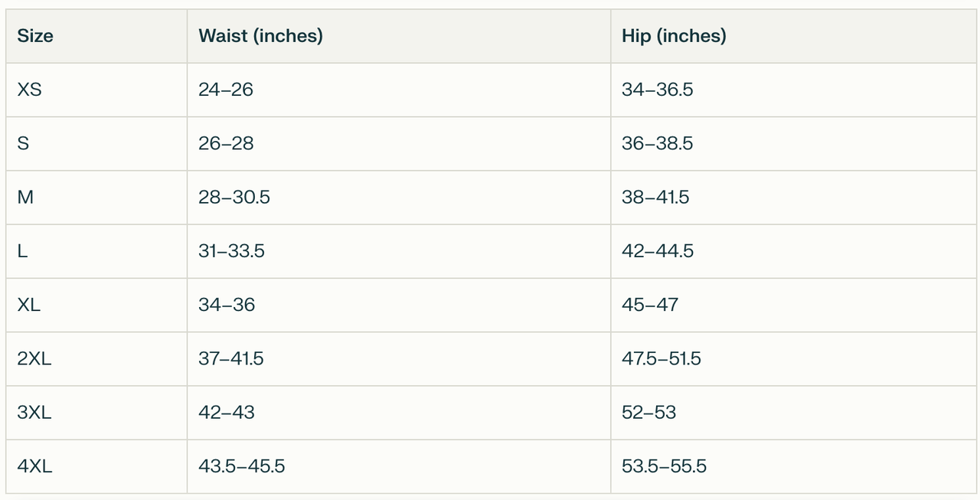This screenshot has height=500, width=980.
Task: Select the waist value 24–26
Action: (x=226, y=90)
